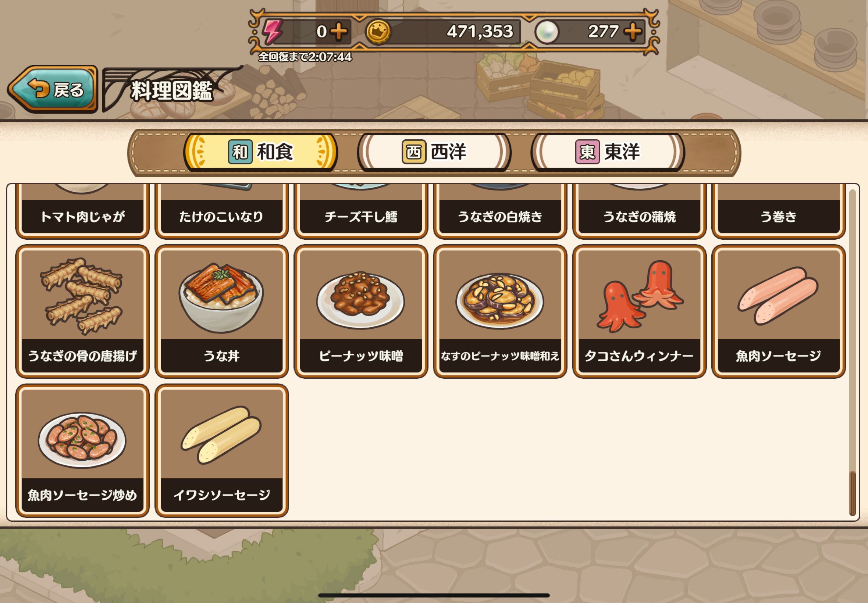The height and width of the screenshot is (603, 868).
Task: Open the タコさんウィンナー dish card
Action: 639,311
